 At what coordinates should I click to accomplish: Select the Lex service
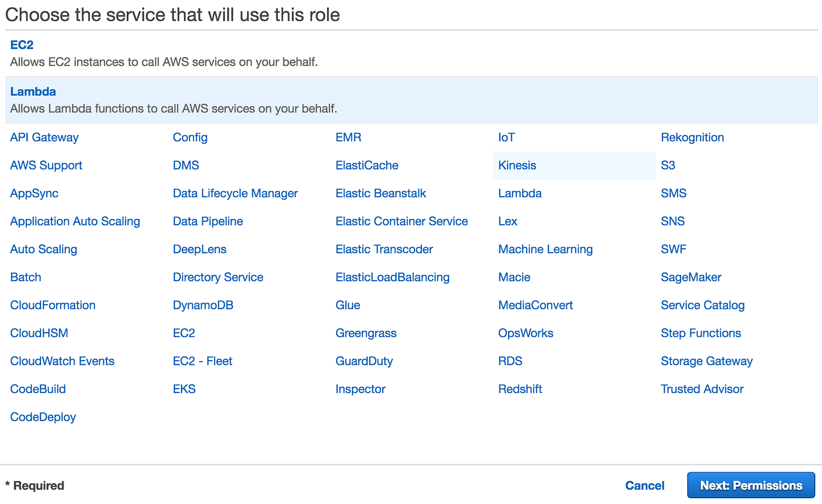508,221
